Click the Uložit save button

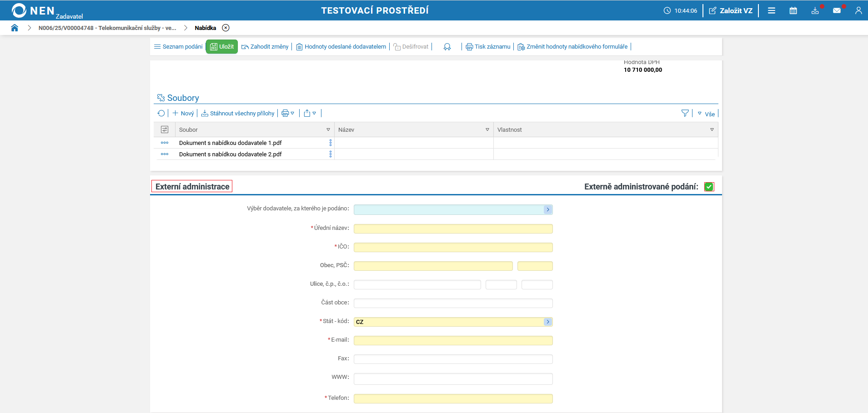[x=222, y=47]
